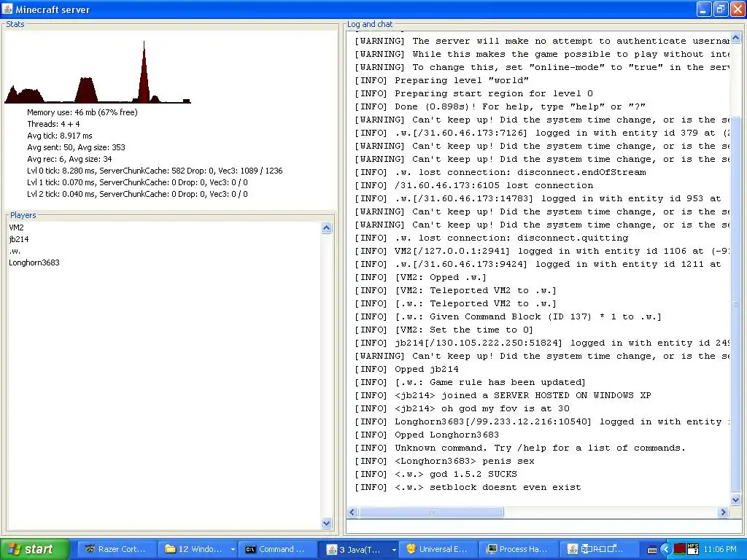
Task: Select player .w. in Players list
Action: click(15, 251)
